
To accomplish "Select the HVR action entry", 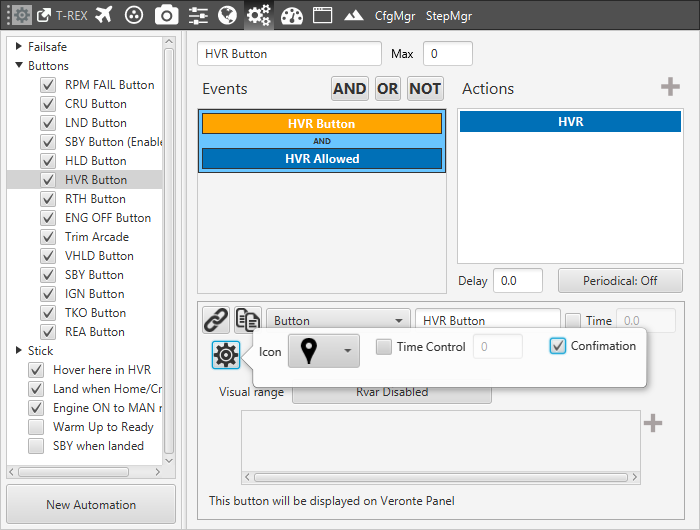I will (570, 121).
